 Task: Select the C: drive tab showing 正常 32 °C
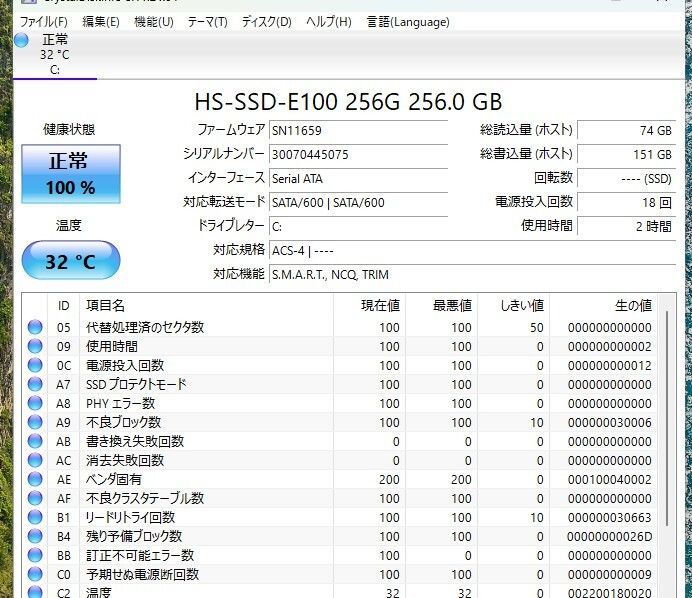coord(54,54)
